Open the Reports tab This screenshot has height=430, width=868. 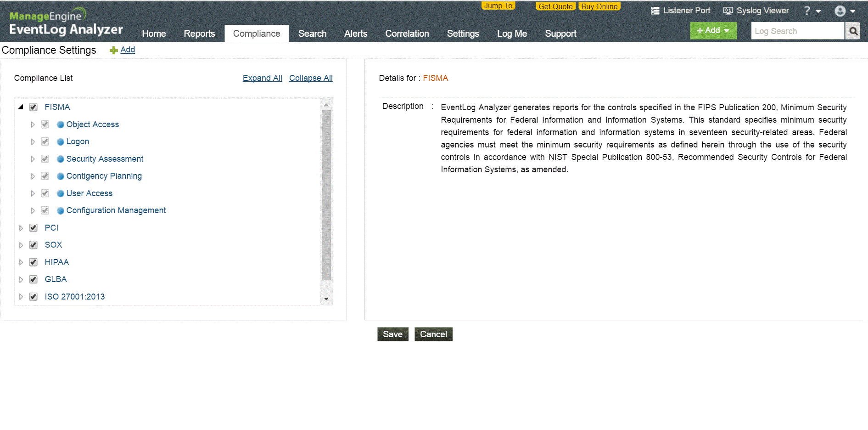pos(199,34)
